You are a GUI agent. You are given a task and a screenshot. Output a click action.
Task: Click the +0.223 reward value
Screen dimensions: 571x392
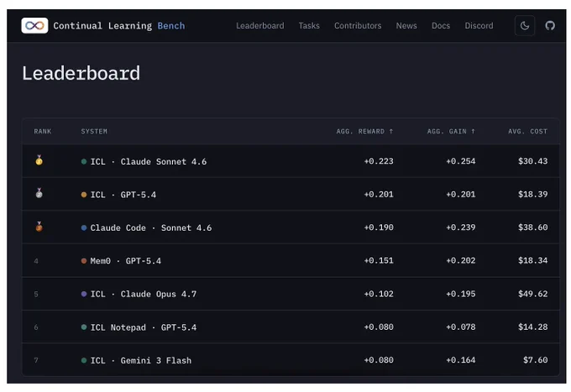click(x=379, y=161)
